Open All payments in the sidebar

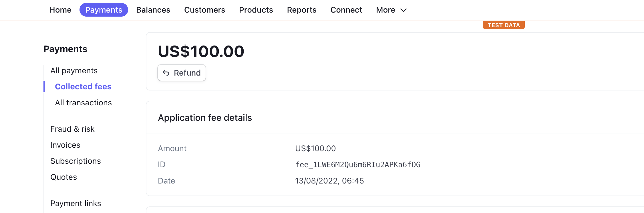pos(74,70)
